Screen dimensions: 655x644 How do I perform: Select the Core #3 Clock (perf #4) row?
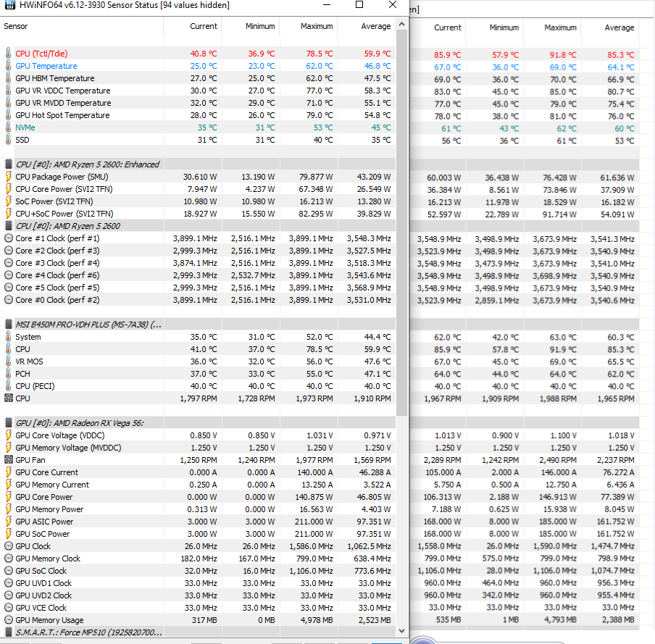(198, 263)
